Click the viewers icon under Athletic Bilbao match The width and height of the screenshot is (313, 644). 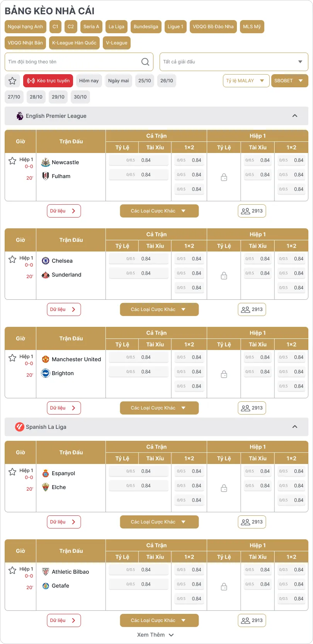point(246,620)
